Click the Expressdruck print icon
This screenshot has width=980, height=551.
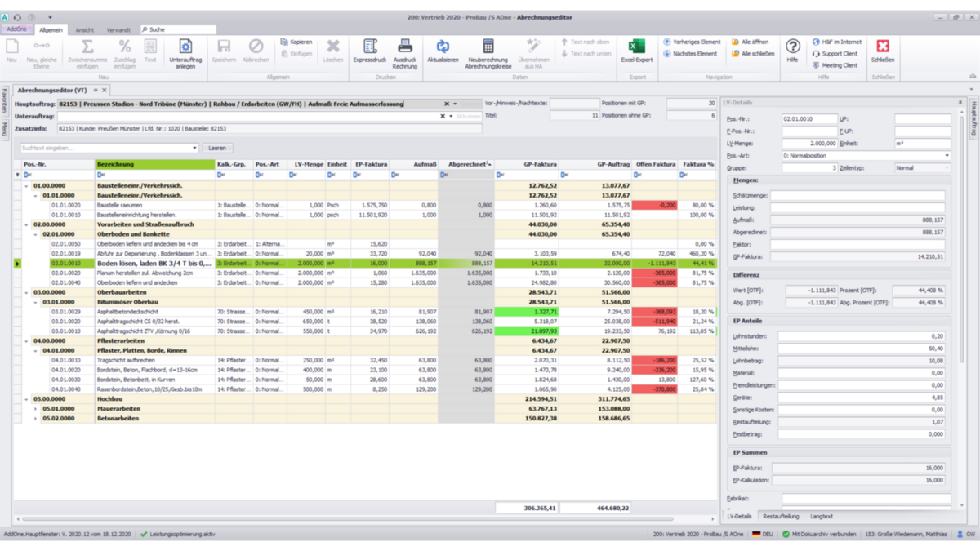click(x=370, y=47)
